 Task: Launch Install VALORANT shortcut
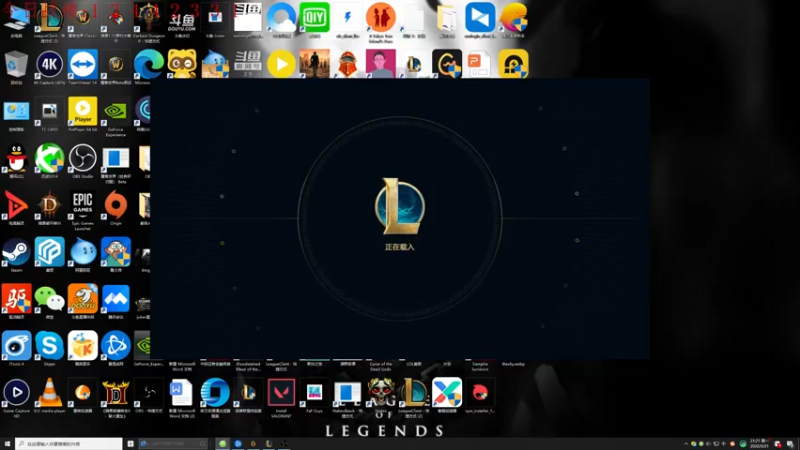281,394
